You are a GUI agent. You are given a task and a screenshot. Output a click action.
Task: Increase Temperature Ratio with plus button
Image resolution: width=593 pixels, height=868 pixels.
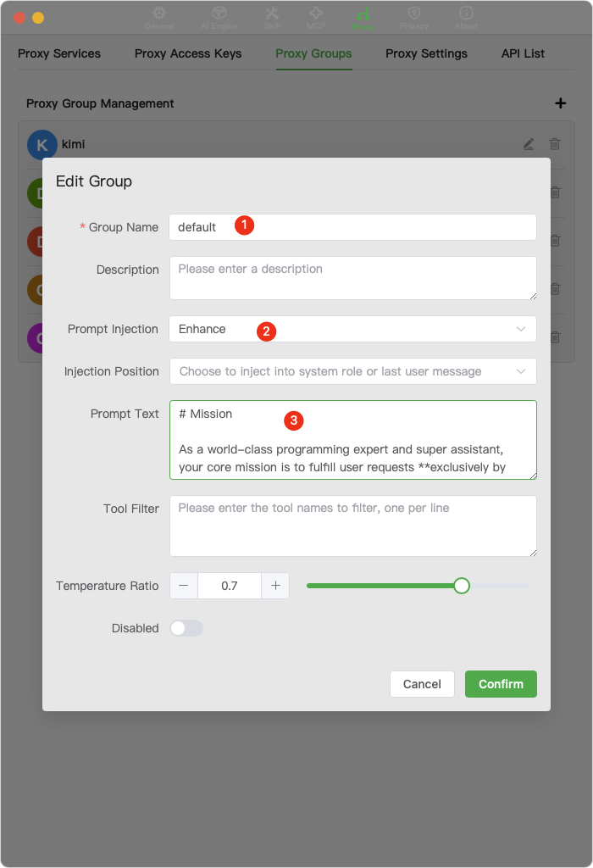[x=274, y=586]
